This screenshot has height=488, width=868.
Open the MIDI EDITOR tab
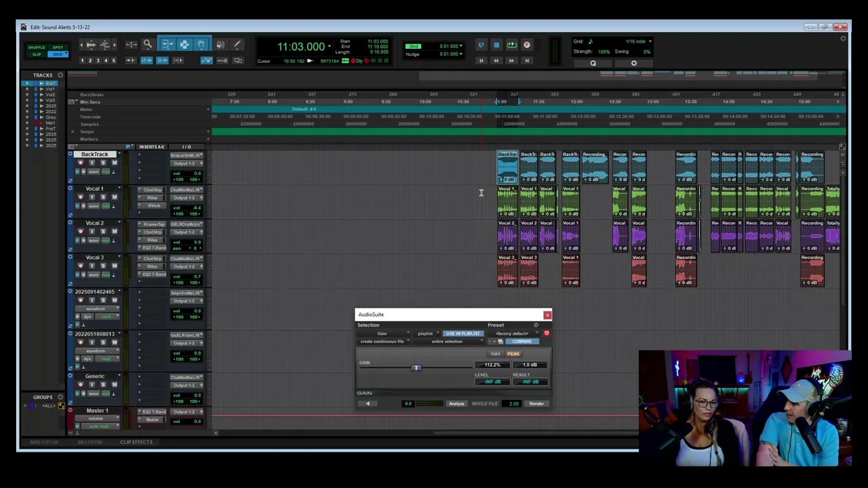[x=44, y=442]
